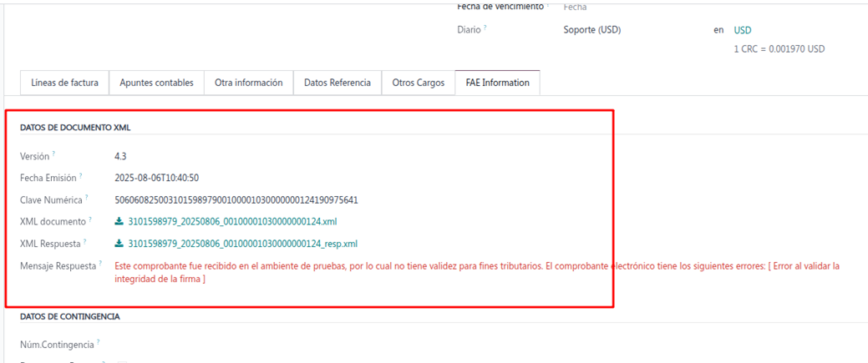Show the Otros Cargos tab

418,83
